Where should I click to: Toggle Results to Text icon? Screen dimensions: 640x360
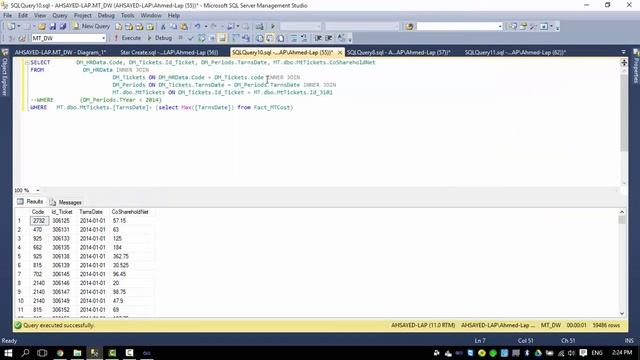[x=260, y=38]
